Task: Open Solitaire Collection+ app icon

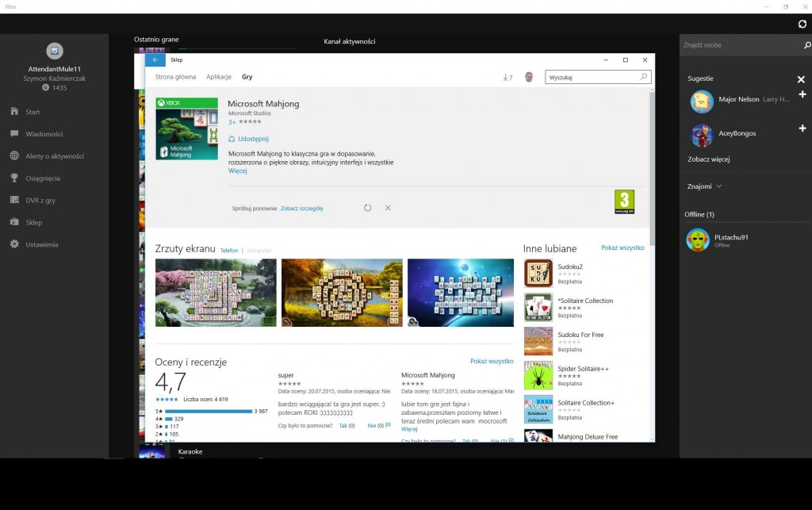Action: [x=538, y=409]
